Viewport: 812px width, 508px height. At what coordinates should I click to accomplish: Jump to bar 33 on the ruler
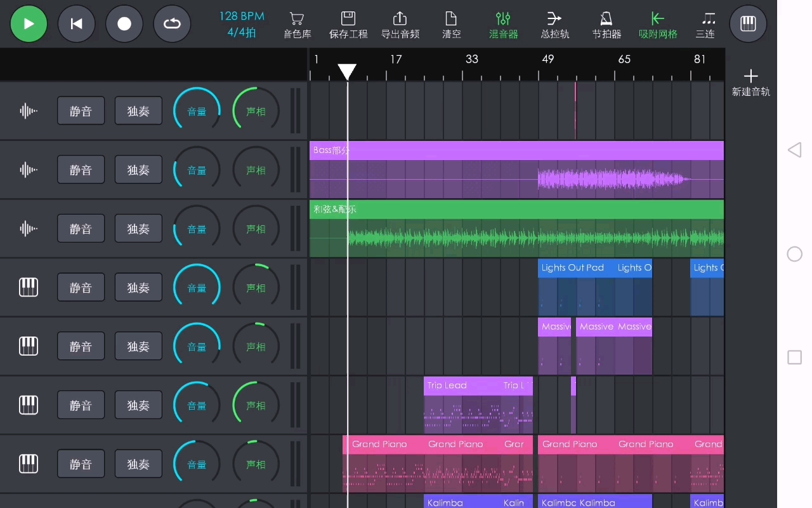[x=472, y=59]
